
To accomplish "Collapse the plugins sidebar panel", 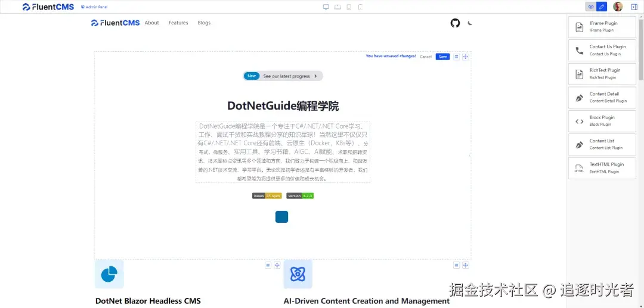I will pyautogui.click(x=634, y=7).
